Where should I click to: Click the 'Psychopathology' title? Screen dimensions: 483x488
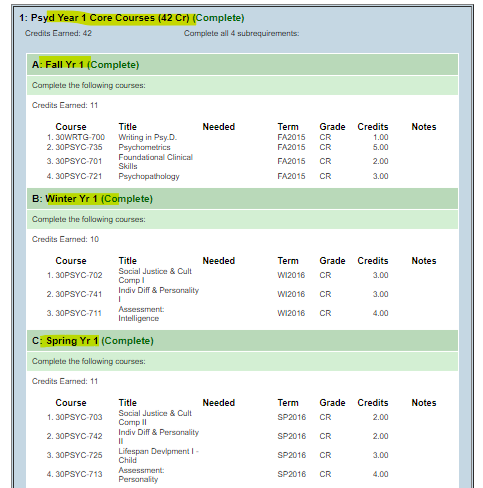pyautogui.click(x=149, y=176)
